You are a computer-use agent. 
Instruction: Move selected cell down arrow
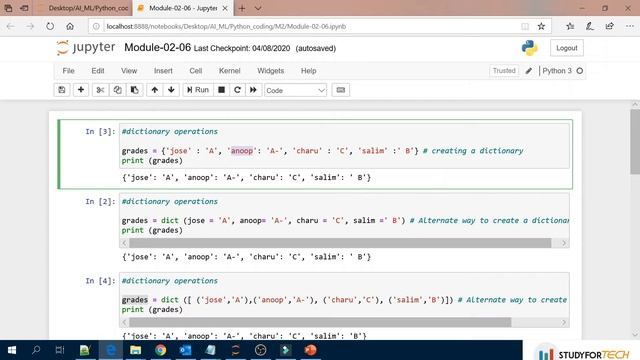pos(171,90)
